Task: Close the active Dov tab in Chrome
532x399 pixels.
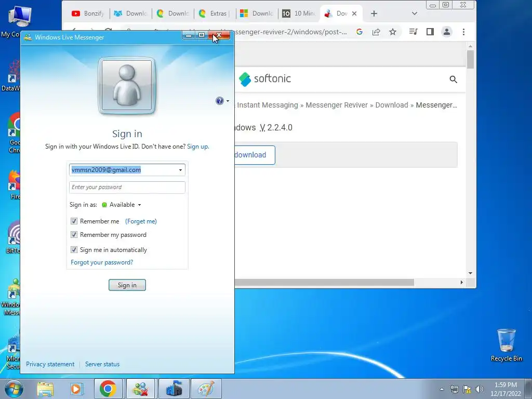Action: coord(354,14)
